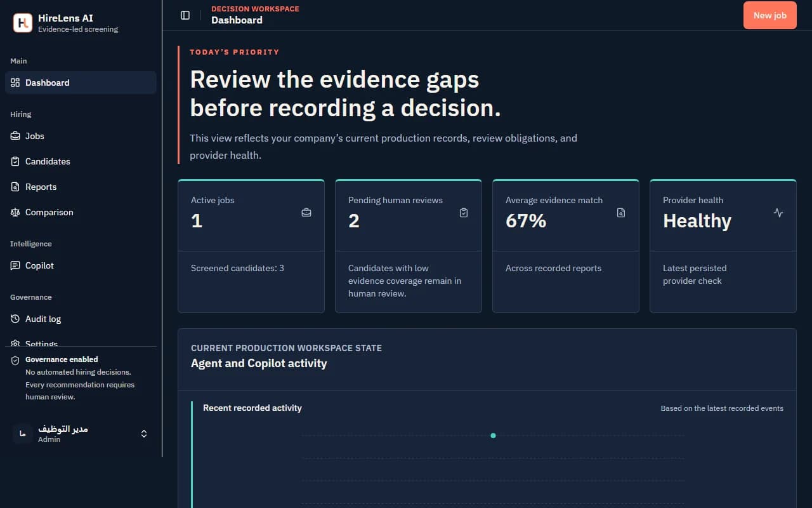812x508 pixels.
Task: Click the 'Agent and Copilot activity' heading
Action: tap(259, 363)
